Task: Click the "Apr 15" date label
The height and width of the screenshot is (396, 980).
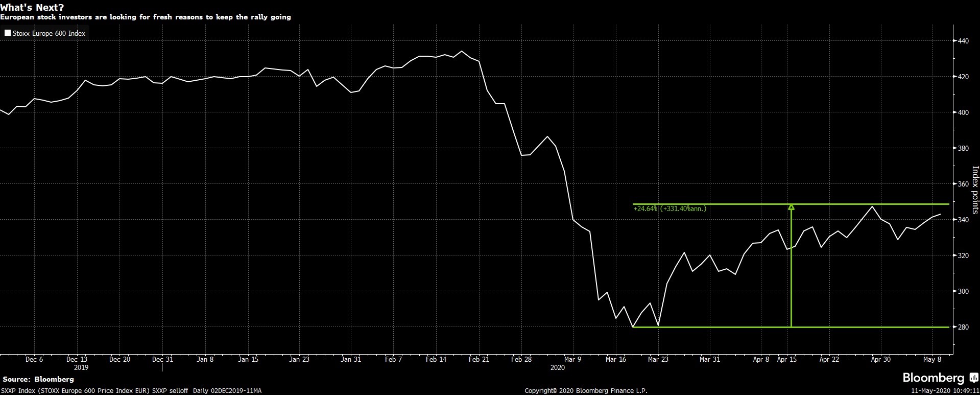Action: [787, 359]
